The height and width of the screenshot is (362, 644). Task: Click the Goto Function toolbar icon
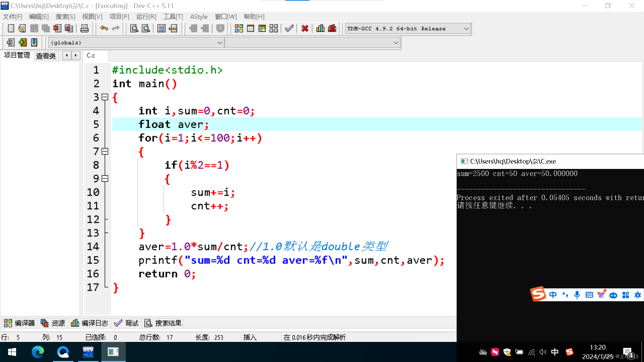pyautogui.click(x=161, y=28)
